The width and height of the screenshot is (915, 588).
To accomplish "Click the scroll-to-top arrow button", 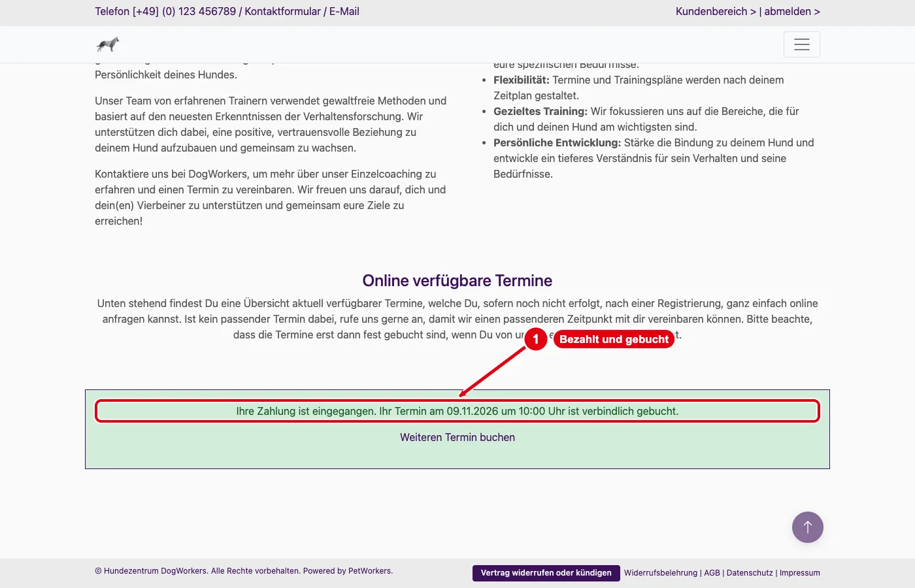I will [x=807, y=527].
